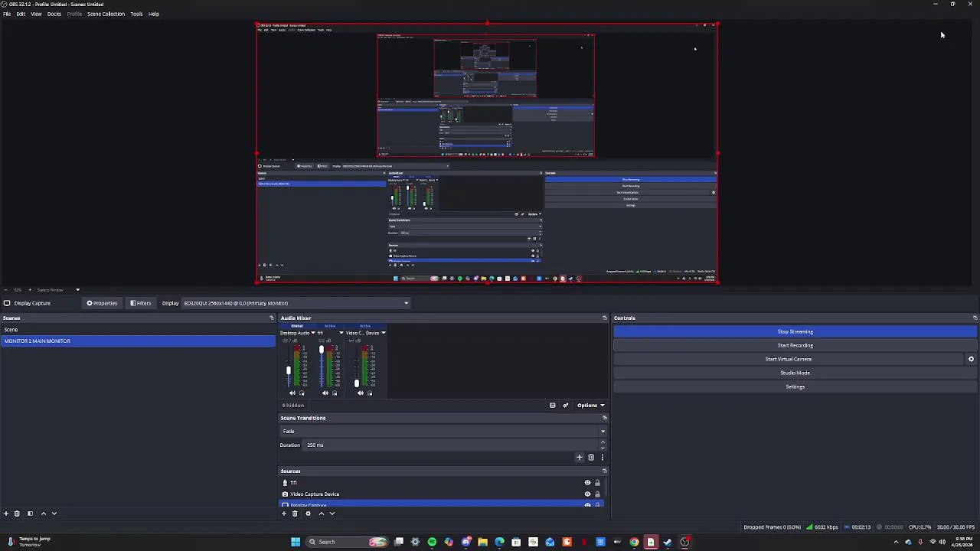Hide the Video Capture Device source
Image resolution: width=980 pixels, height=551 pixels.
tap(587, 494)
